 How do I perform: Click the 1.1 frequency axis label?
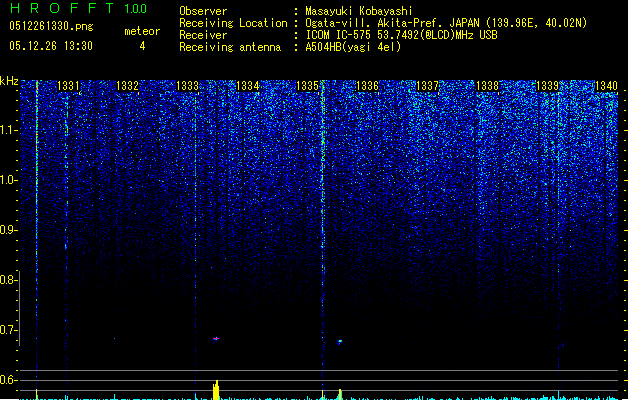click(x=8, y=130)
